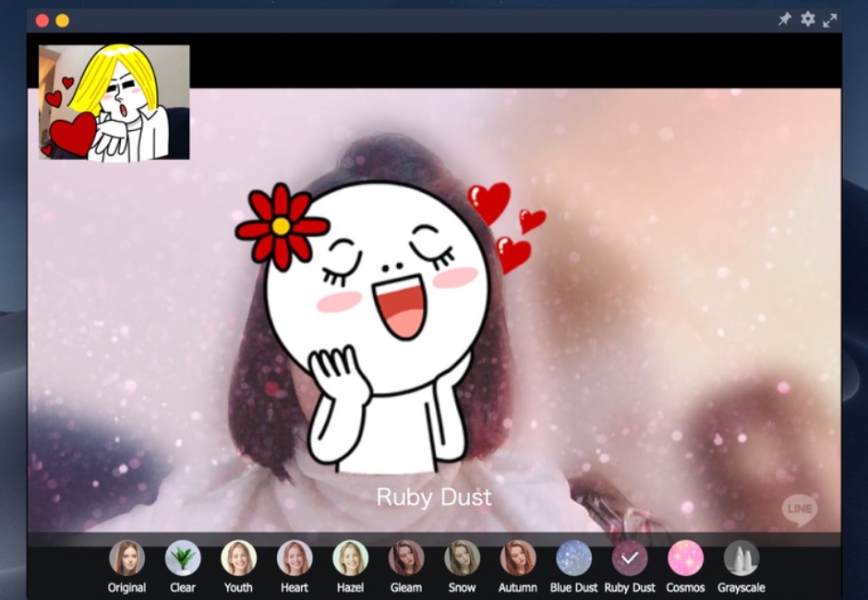Select the Blue Dust filter
The image size is (868, 600).
click(573, 558)
